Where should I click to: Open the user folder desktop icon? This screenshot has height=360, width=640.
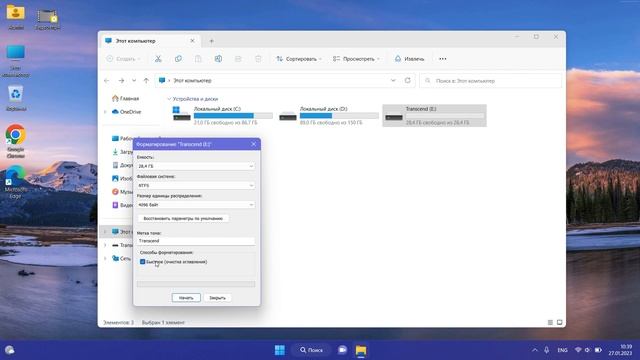tap(16, 17)
